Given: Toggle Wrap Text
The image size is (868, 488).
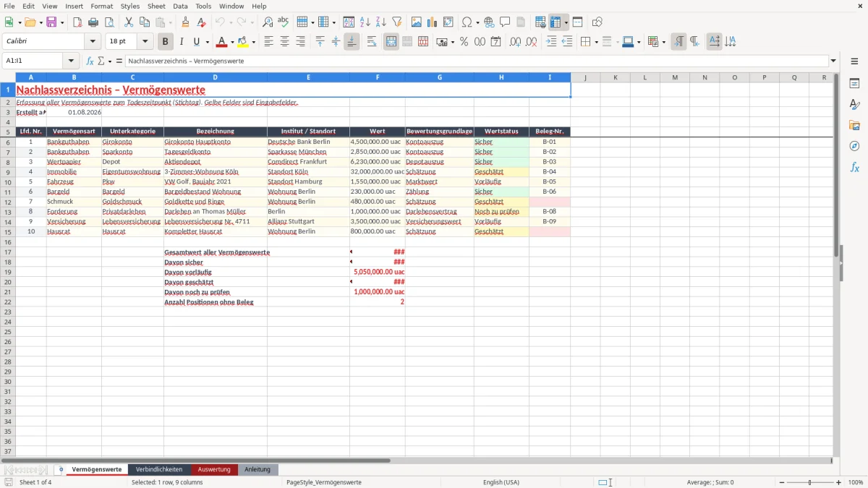Looking at the screenshot, I should [372, 42].
